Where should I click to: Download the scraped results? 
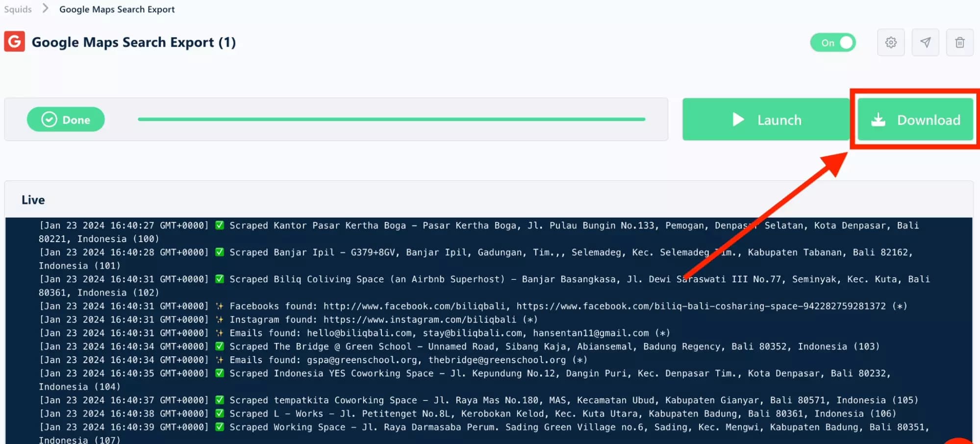click(915, 120)
